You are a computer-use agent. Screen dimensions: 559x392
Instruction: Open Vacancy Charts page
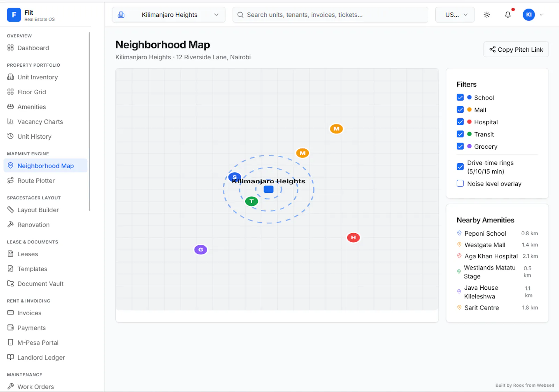click(x=45, y=121)
